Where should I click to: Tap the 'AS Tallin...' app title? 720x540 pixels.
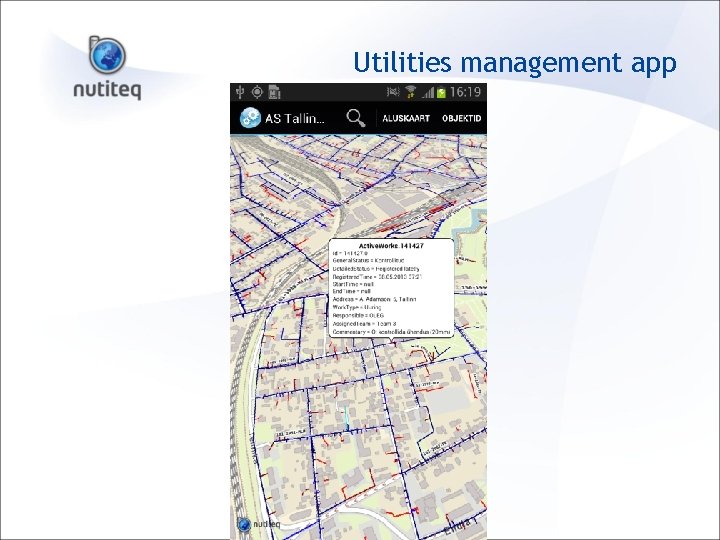(x=295, y=118)
